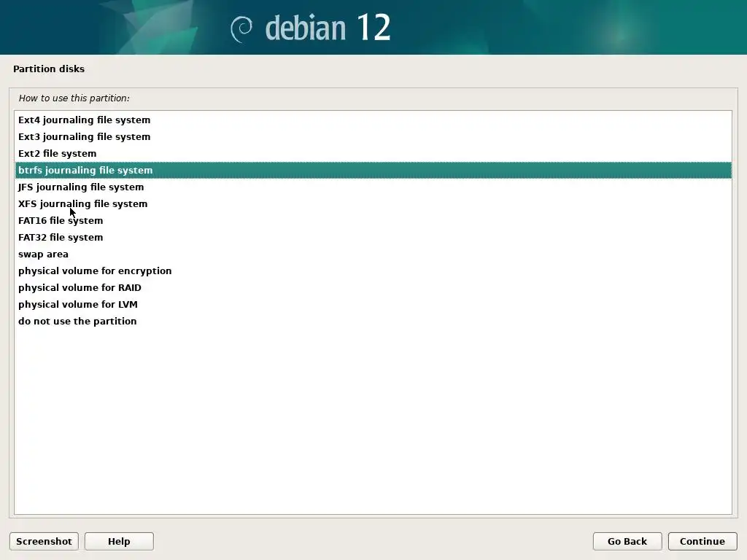The width and height of the screenshot is (747, 560).
Task: Pick FAT16 file system option
Action: click(373, 220)
